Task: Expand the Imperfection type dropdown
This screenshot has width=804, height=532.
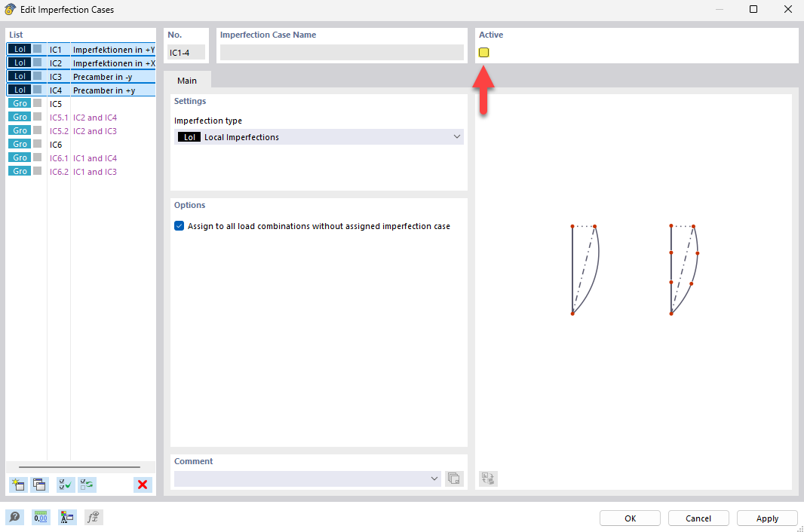Action: pos(456,137)
